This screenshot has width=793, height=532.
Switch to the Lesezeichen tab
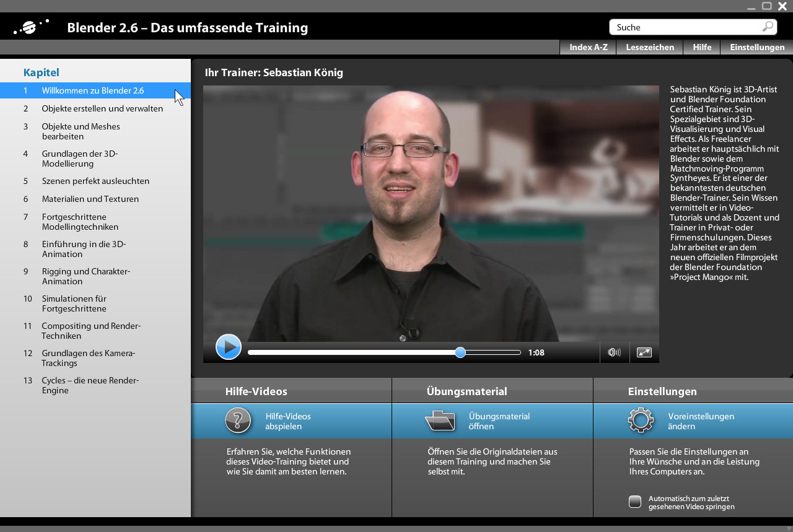[x=649, y=47]
